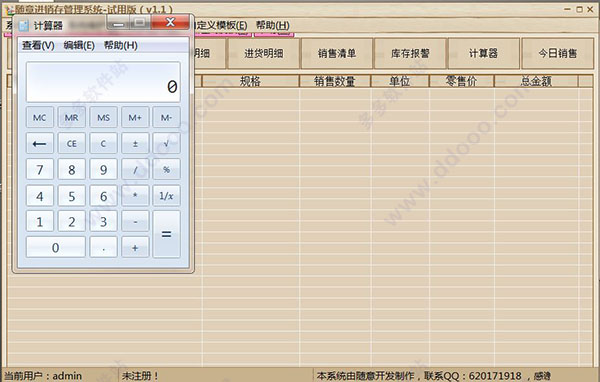The image size is (600, 382).
Task: Click the calculator display field
Action: pyautogui.click(x=103, y=82)
